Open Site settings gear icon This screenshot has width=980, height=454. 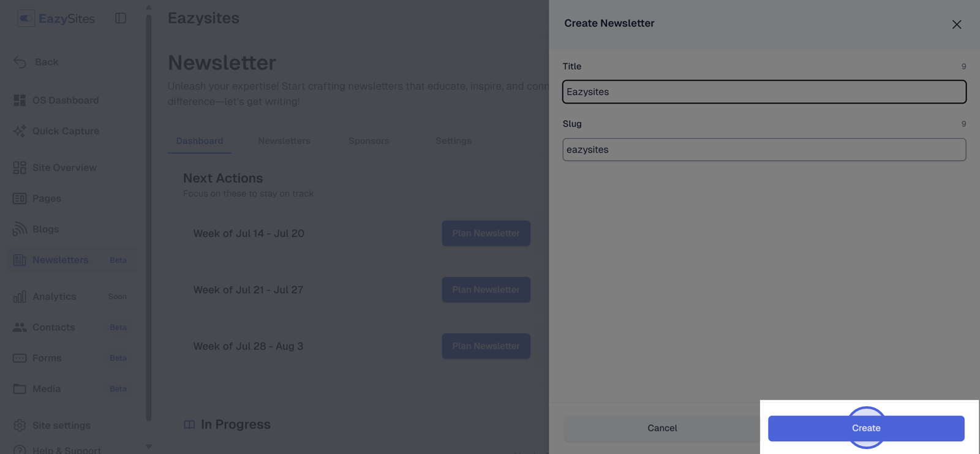pos(20,425)
